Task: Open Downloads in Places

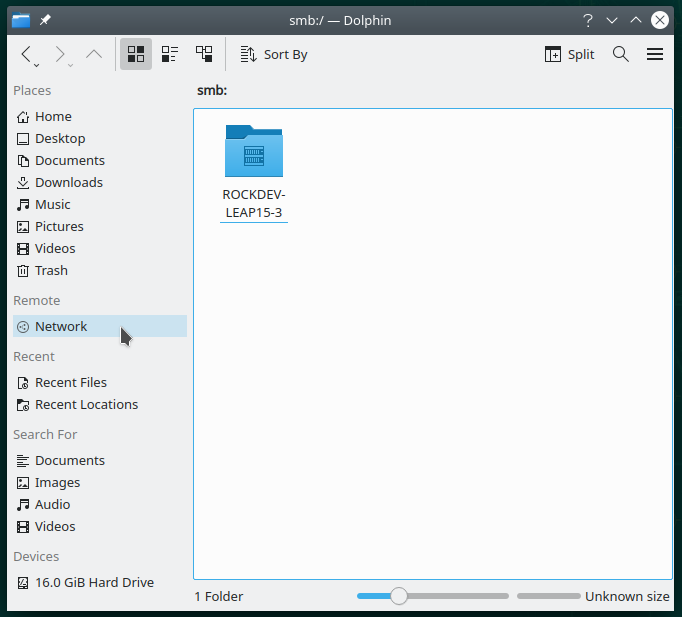Action: (100, 183)
